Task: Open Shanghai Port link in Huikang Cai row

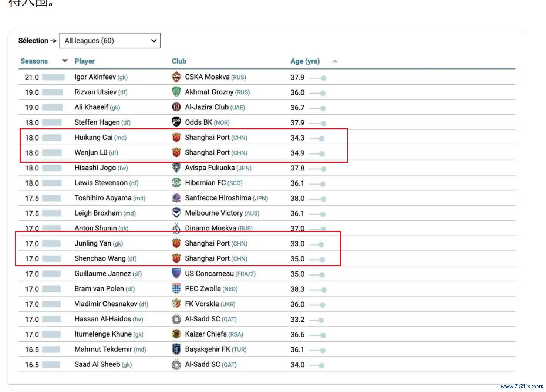Action: pos(207,138)
